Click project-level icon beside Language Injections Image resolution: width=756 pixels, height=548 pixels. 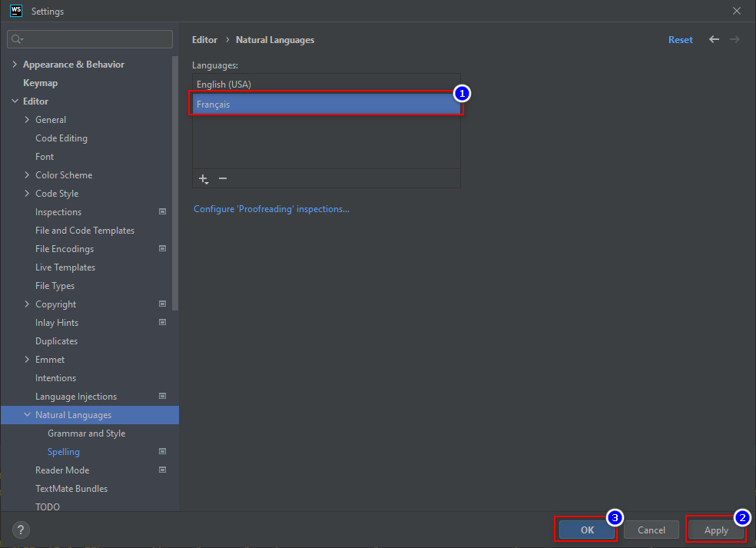pyautogui.click(x=162, y=396)
